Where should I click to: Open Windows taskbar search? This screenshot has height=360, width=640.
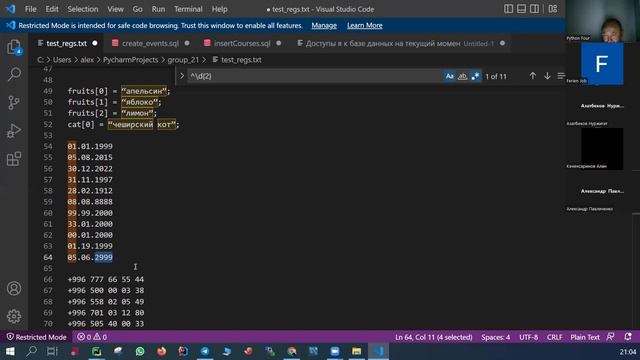[x=31, y=351]
